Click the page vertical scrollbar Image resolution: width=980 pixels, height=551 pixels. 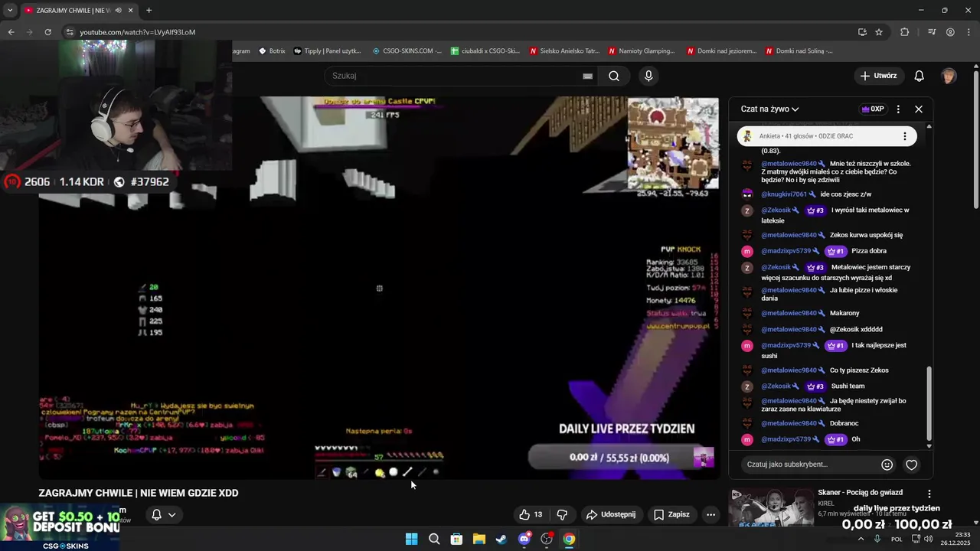pyautogui.click(x=976, y=139)
